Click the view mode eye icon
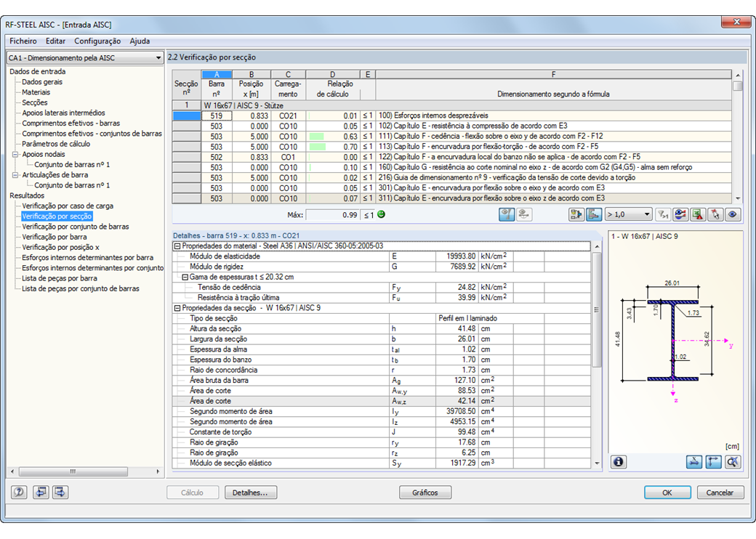Image resolution: width=756 pixels, height=539 pixels. [x=733, y=214]
